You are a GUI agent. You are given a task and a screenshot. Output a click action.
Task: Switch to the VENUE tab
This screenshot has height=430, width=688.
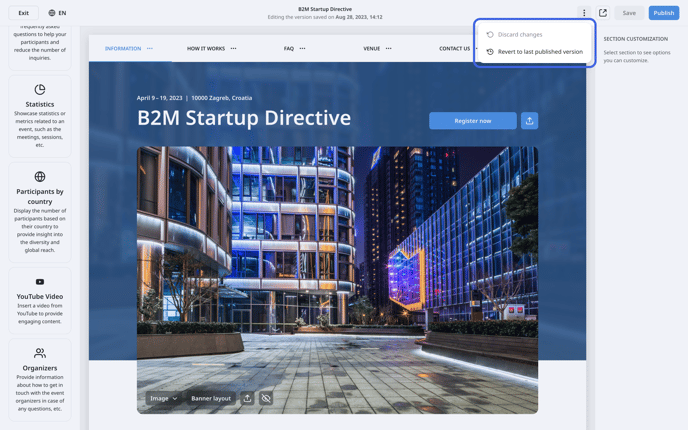[x=371, y=48]
